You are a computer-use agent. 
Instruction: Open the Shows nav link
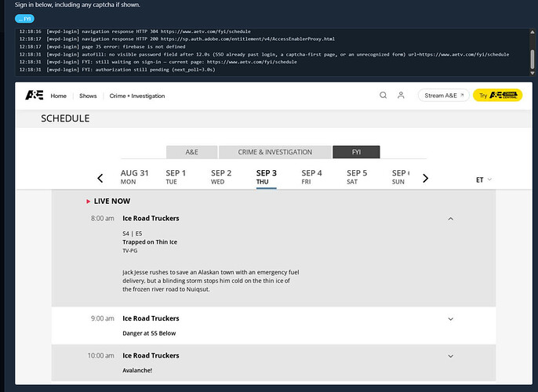click(88, 96)
